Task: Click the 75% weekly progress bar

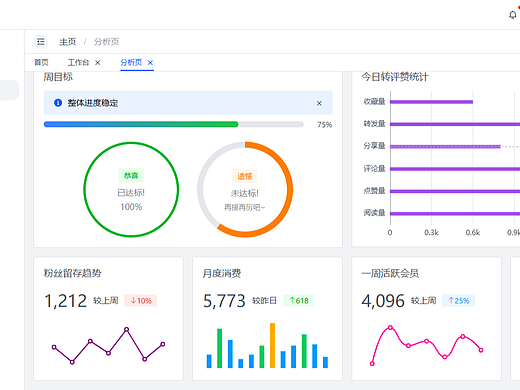Action: pyautogui.click(x=174, y=124)
